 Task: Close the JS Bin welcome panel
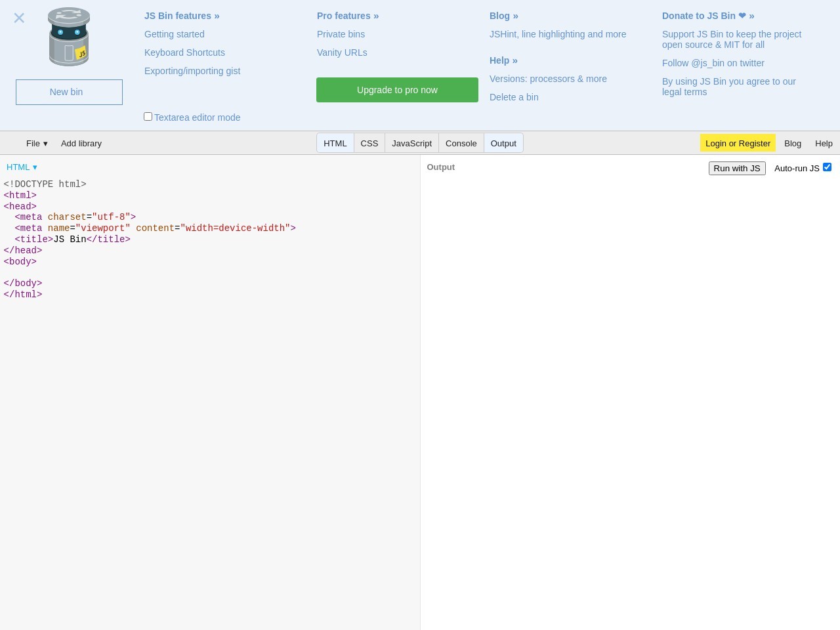click(19, 18)
